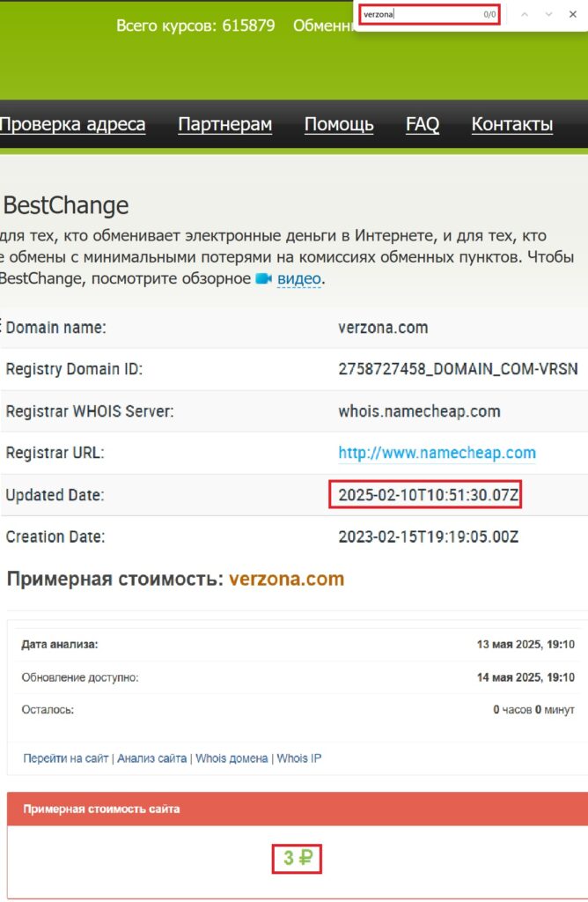Screen dimensions: 588x902
Task: Open the namecheap.com registrar URL link
Action: (437, 453)
